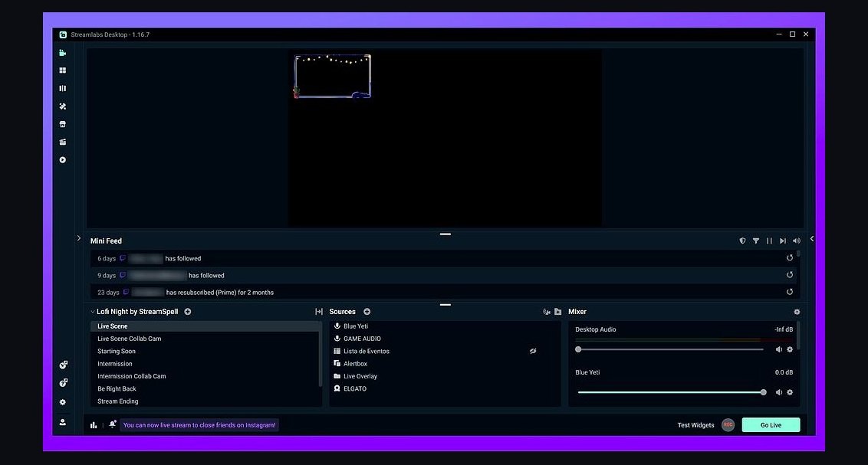This screenshot has width=868, height=465.
Task: Mute the Desktop Audio channel
Action: [779, 349]
